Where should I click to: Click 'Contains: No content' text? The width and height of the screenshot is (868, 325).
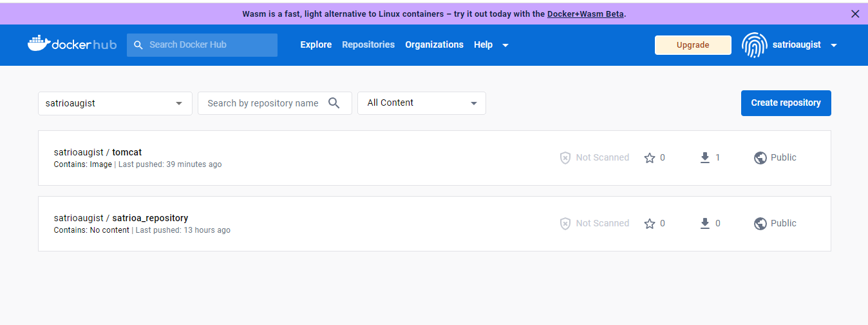pos(91,230)
